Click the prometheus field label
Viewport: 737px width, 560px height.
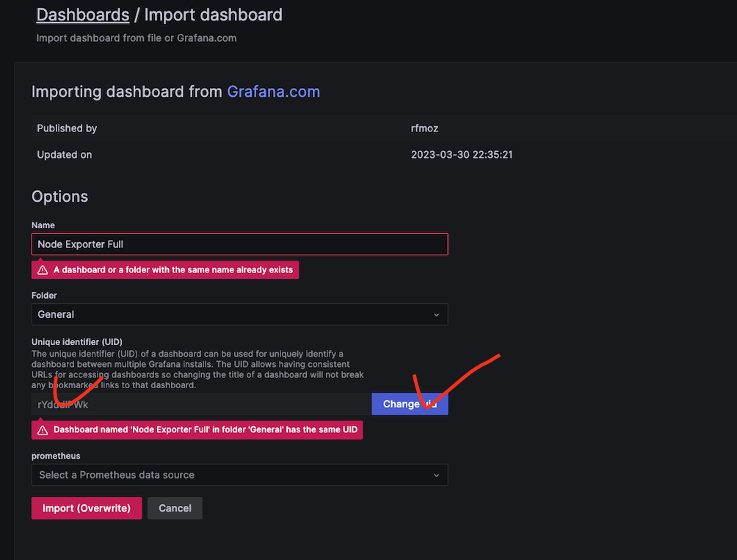pos(56,456)
